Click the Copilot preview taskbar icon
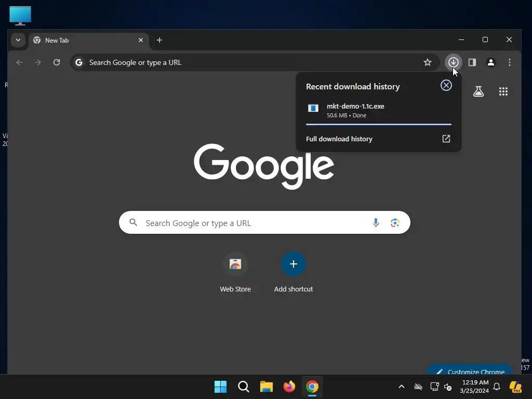This screenshot has height=399, width=532. (515, 387)
